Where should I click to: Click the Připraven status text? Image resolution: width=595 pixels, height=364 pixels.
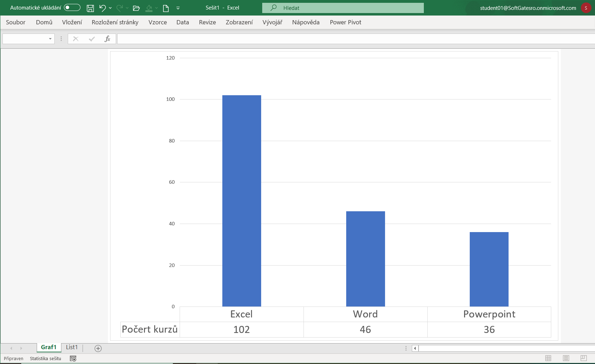pos(13,358)
